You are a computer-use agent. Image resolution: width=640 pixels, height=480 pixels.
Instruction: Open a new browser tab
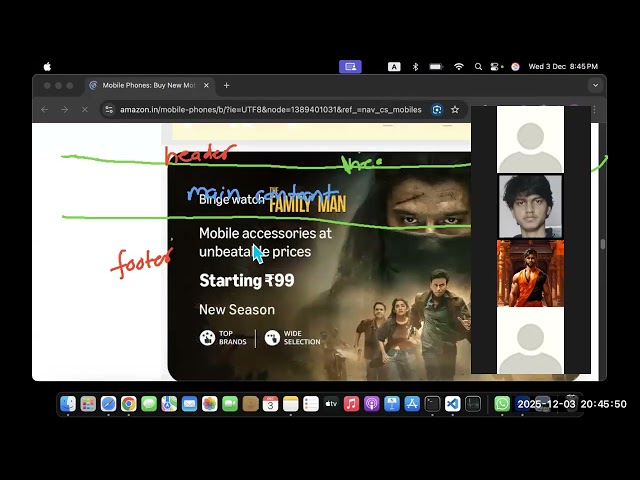[x=227, y=85]
